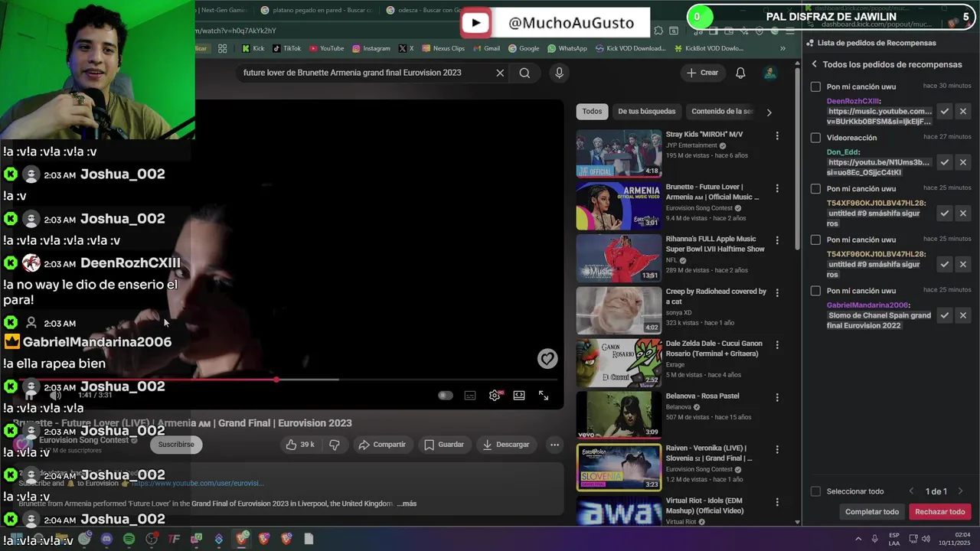The image size is (980, 551).
Task: Open the Stray Kids MIROH video thumbnail
Action: [x=619, y=153]
